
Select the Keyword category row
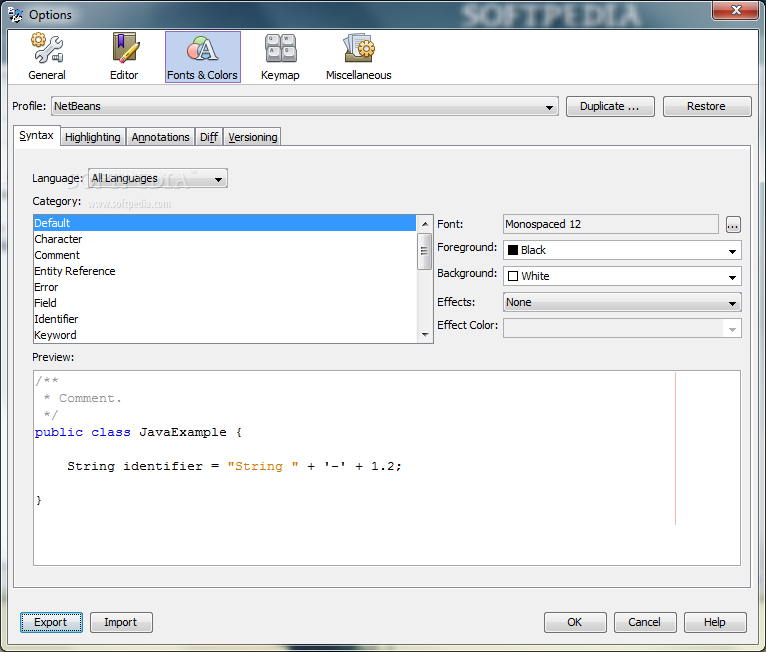click(225, 336)
